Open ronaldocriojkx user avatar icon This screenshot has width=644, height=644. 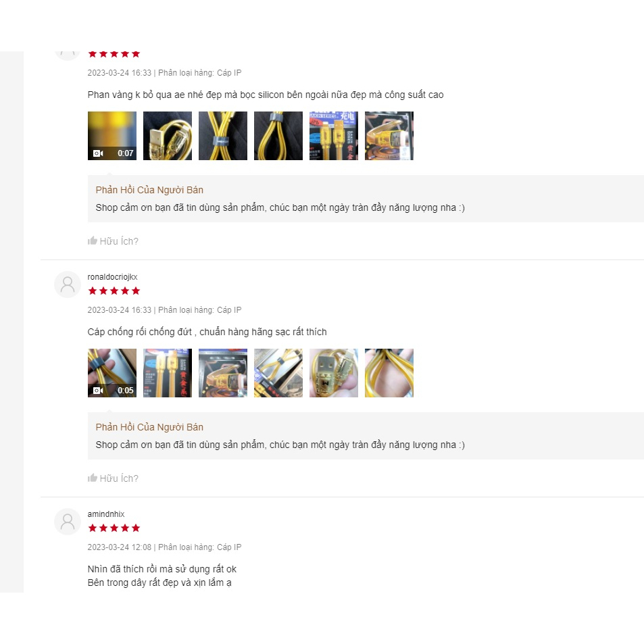pyautogui.click(x=68, y=284)
